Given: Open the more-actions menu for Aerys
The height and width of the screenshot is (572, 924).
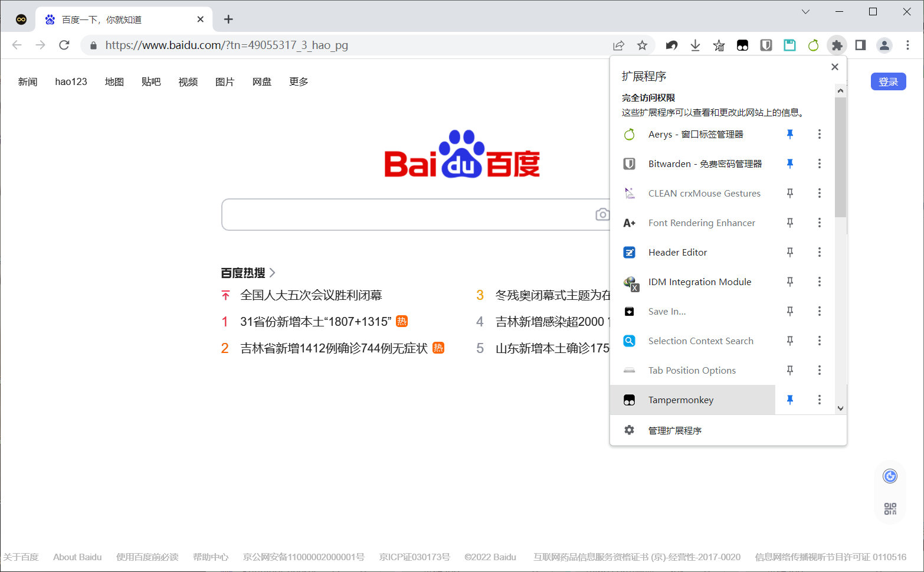Looking at the screenshot, I should coord(820,135).
